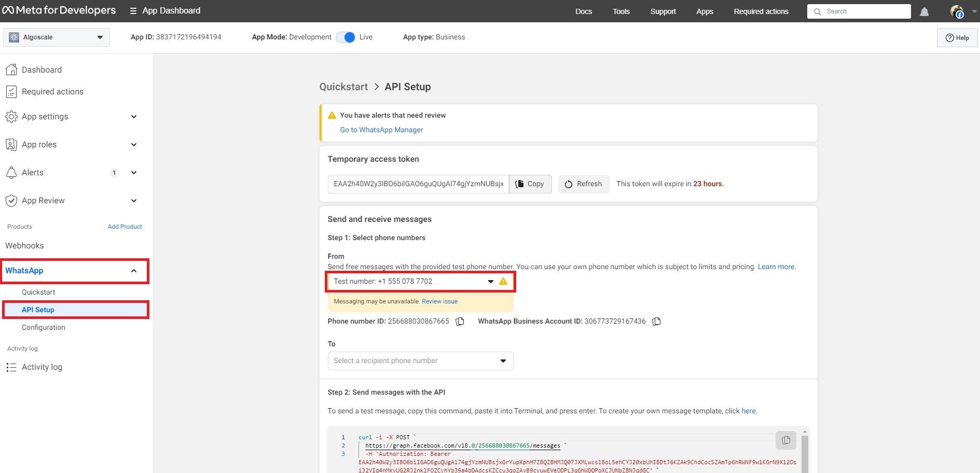Click the Add Product link
The height and width of the screenshot is (473, 980).
(125, 227)
